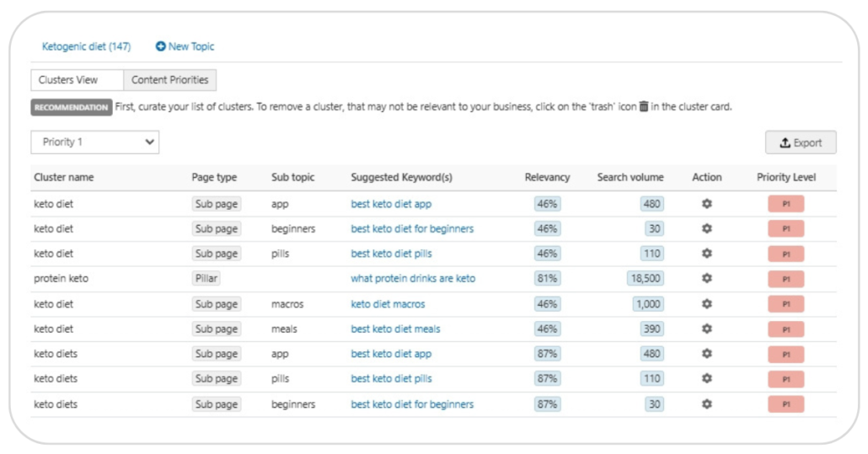Click gear icon for best keto diet meals
This screenshot has width=868, height=454.
[x=707, y=329]
